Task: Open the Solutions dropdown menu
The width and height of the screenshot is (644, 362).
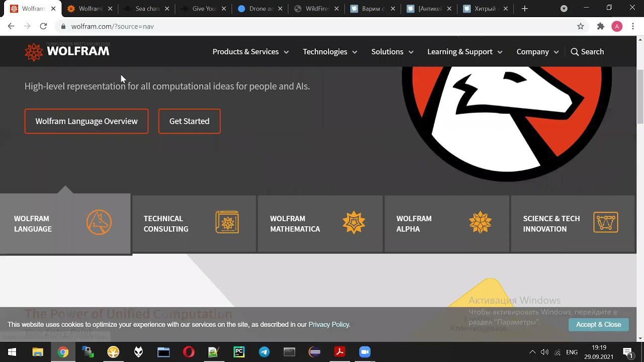Action: coord(392,52)
